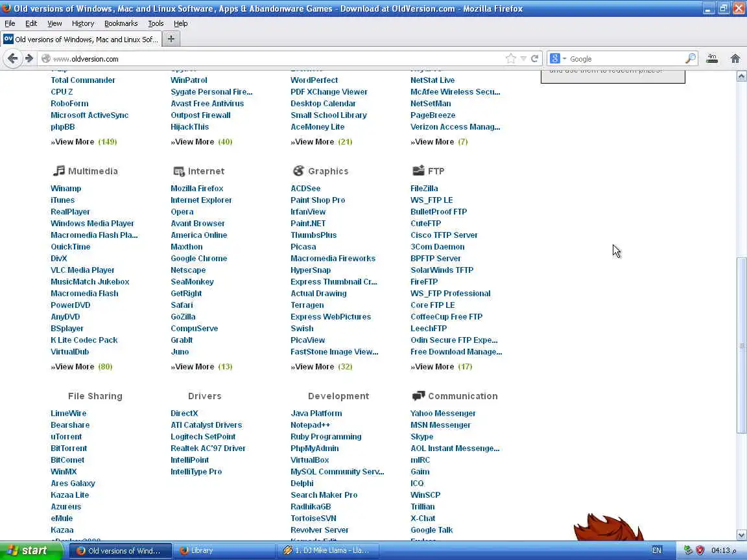
Task: Click the site identity globe icon
Action: (x=46, y=58)
